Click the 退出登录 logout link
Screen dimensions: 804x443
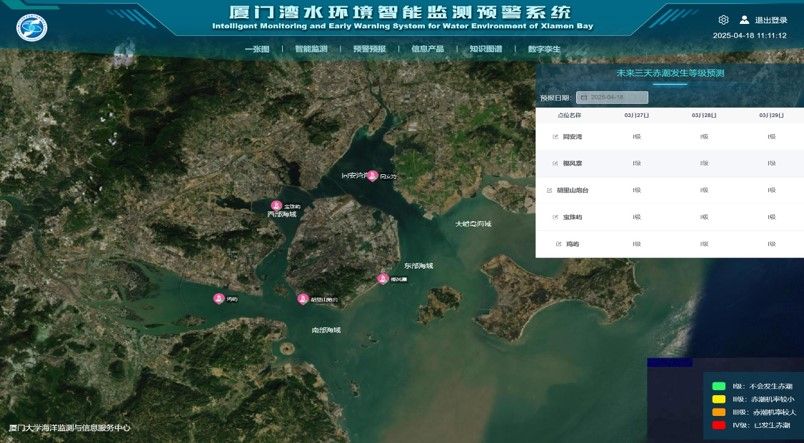coord(771,20)
